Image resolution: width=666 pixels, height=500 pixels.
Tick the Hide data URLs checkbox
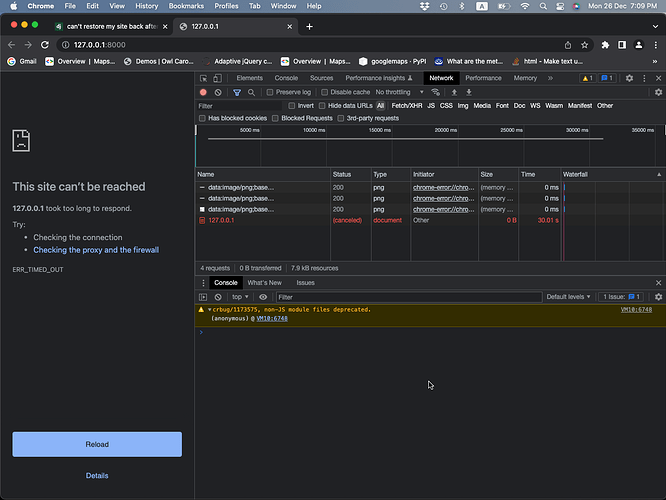tap(322, 105)
